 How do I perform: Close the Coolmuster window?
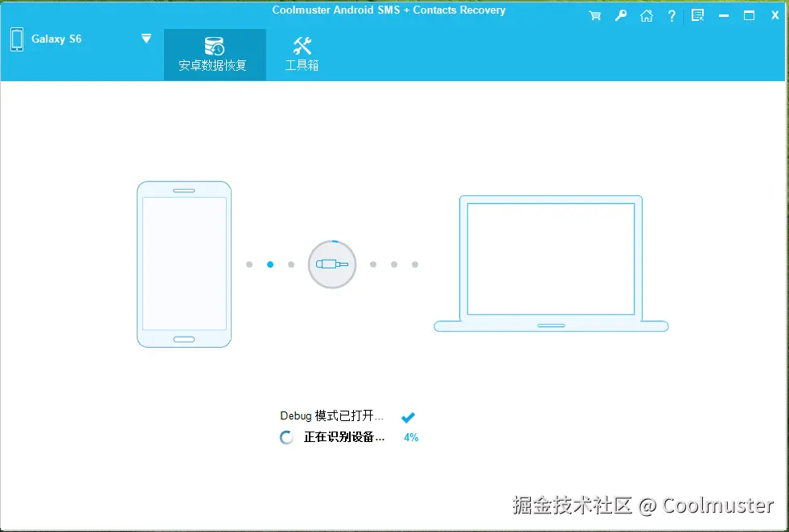click(x=775, y=15)
